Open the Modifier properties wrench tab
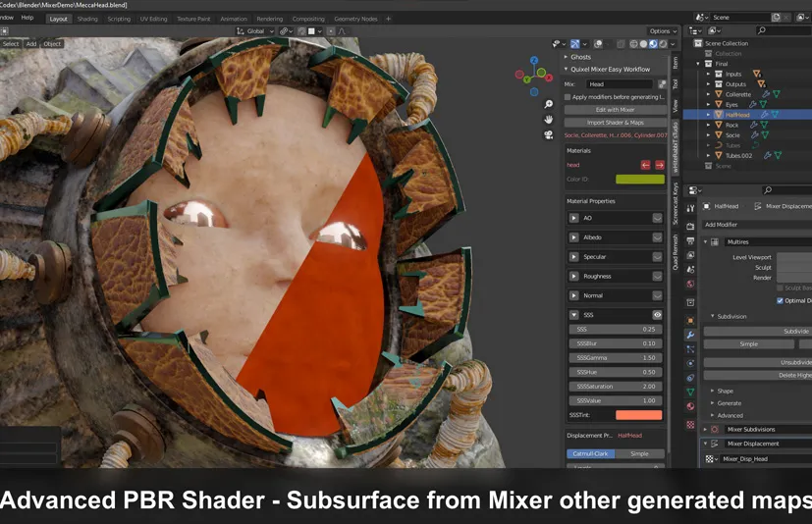Image resolution: width=812 pixels, height=524 pixels. coord(690,335)
